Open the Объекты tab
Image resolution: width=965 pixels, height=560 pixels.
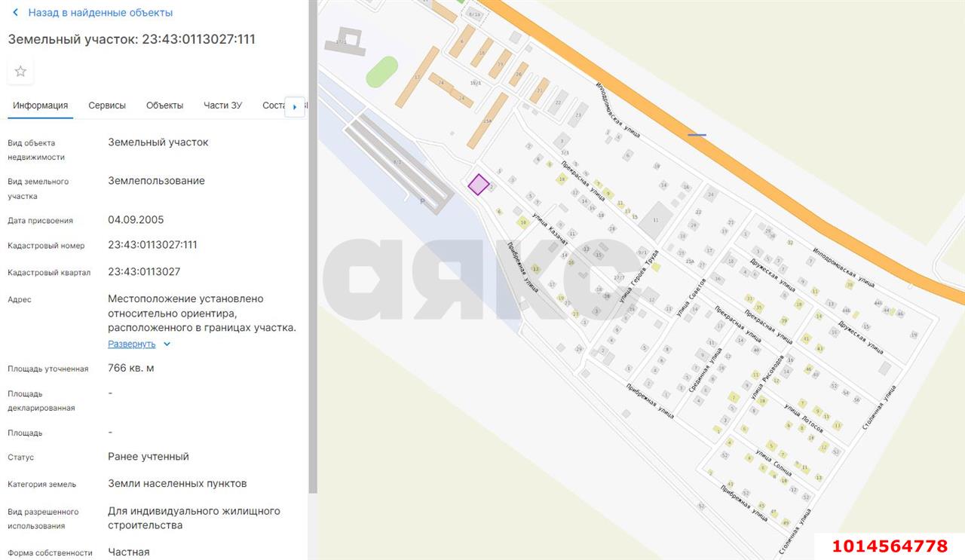pos(164,106)
